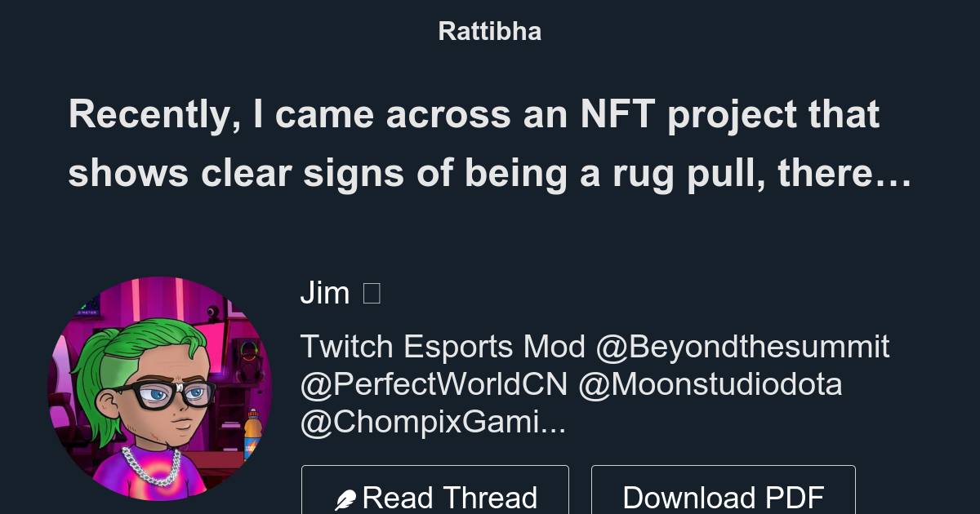Image resolution: width=980 pixels, height=514 pixels.
Task: Click the feather icon on Read Thread
Action: point(345,499)
